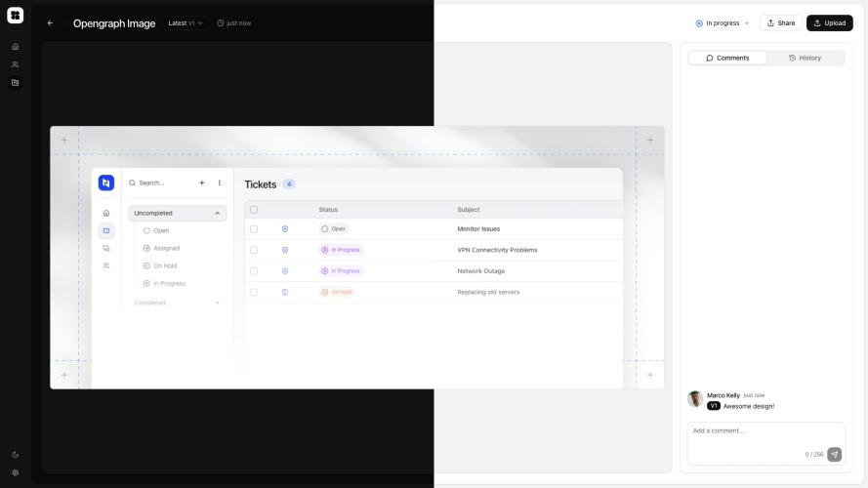
Task: Select the Assigned filter
Action: (162, 249)
